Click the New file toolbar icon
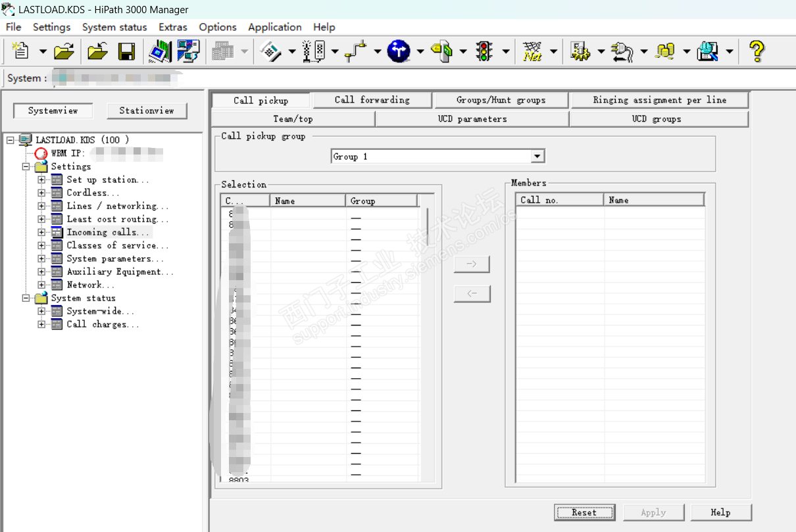 (21, 51)
